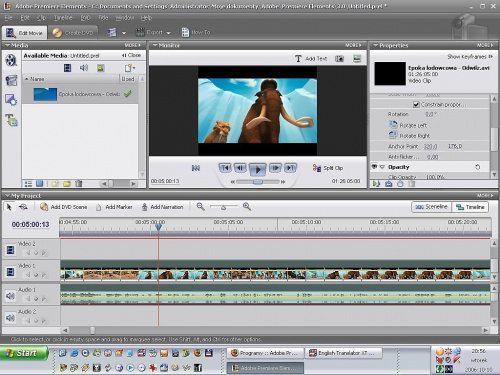Open My Project panel MORE menu
This screenshot has height=375, width=500.
485,195
